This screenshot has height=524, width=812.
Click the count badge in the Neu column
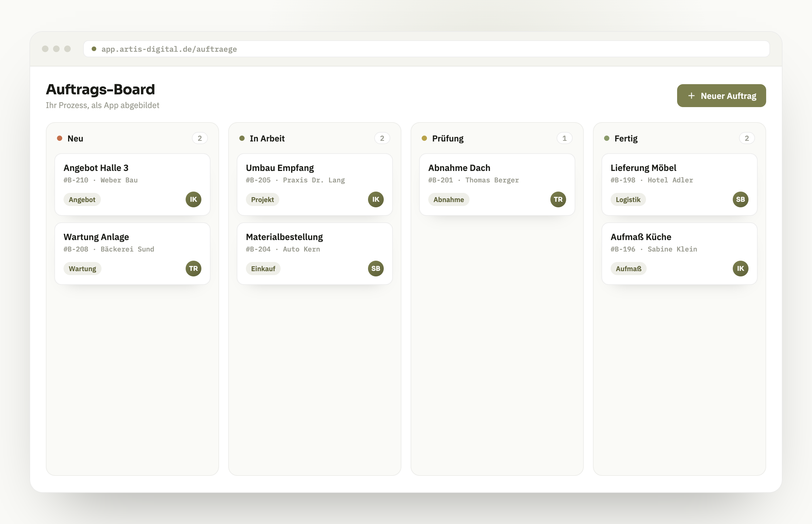click(200, 138)
